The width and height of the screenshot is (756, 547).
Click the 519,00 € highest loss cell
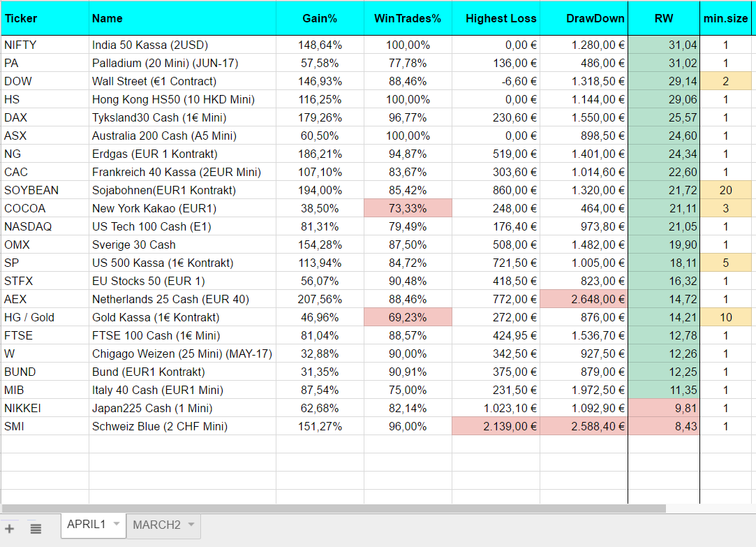[496, 154]
